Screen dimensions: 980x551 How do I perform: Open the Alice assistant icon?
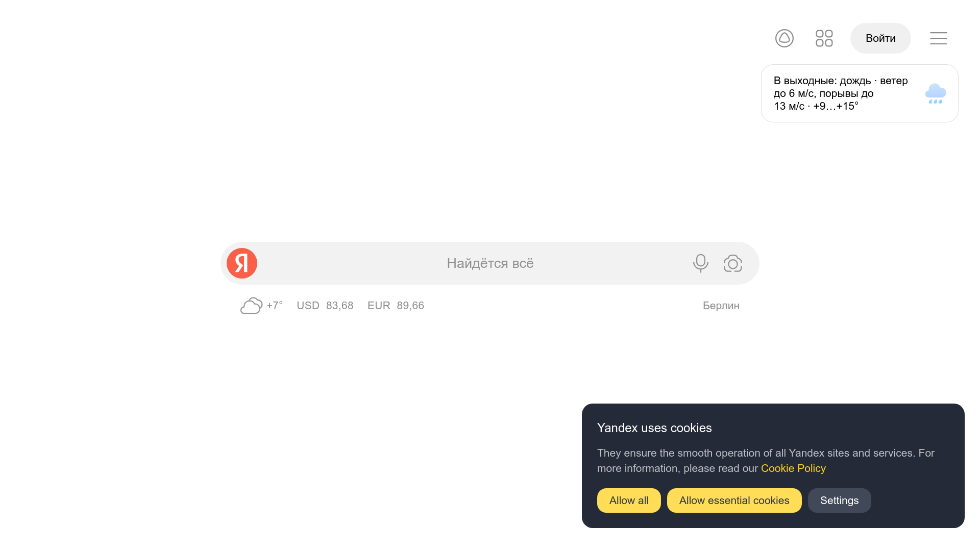[x=785, y=38]
